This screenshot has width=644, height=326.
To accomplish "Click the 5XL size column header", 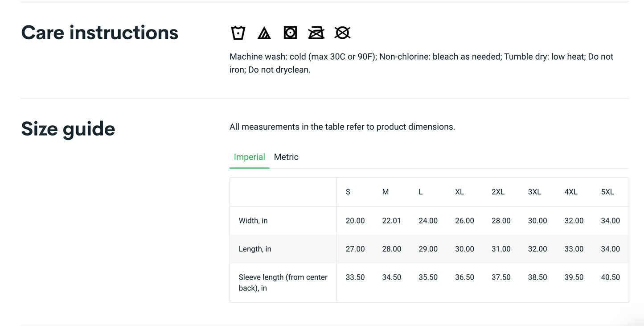I will (607, 192).
